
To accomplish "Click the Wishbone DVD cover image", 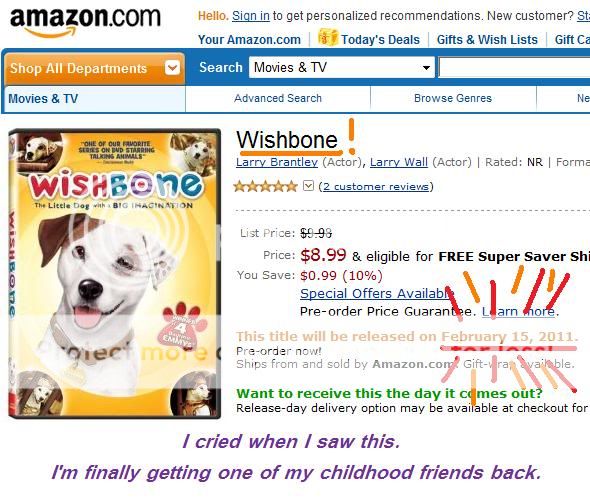I will 114,274.
